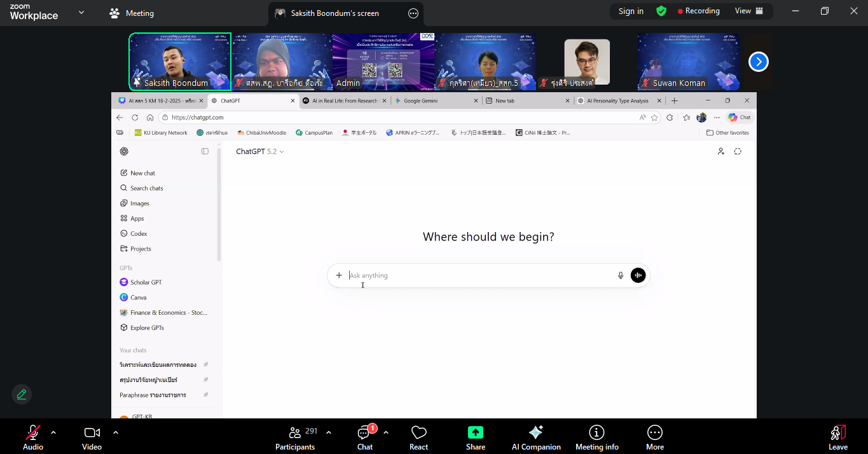Open the ChibaUnivMoodle bookmark

point(261,133)
